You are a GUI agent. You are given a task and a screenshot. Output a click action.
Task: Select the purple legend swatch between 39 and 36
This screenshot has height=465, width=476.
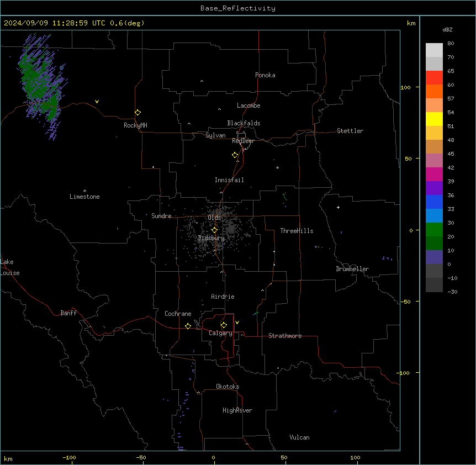coord(434,188)
